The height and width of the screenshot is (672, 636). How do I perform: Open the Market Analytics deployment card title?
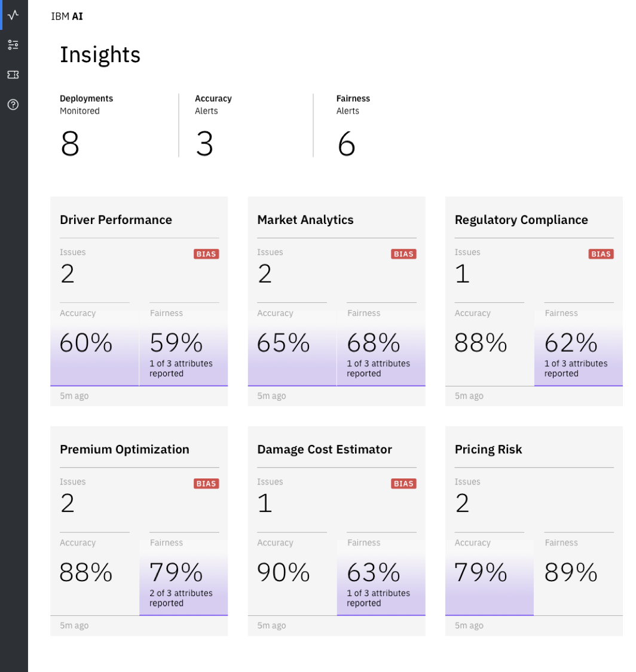click(305, 220)
